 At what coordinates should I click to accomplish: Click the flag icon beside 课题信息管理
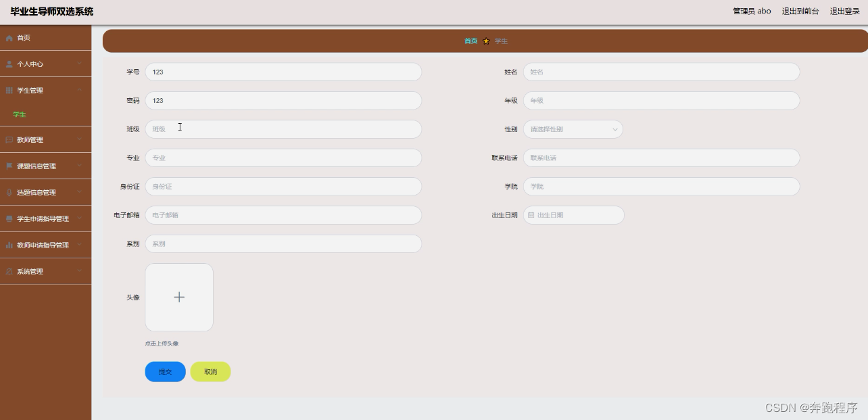coord(9,166)
